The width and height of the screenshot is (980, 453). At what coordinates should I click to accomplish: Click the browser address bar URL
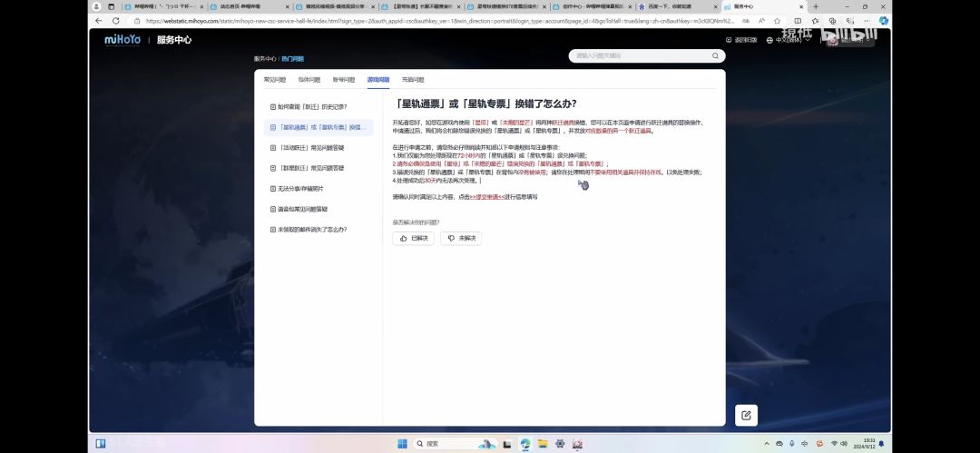[x=440, y=21]
